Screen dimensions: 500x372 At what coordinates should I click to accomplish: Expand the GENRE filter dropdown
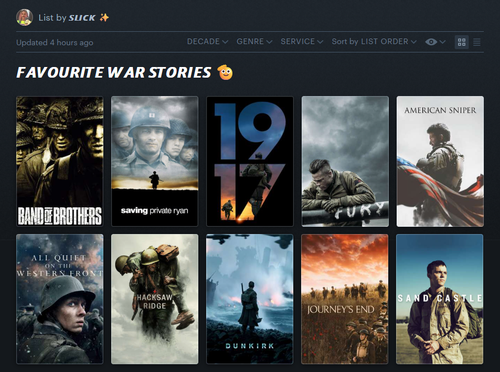(254, 42)
